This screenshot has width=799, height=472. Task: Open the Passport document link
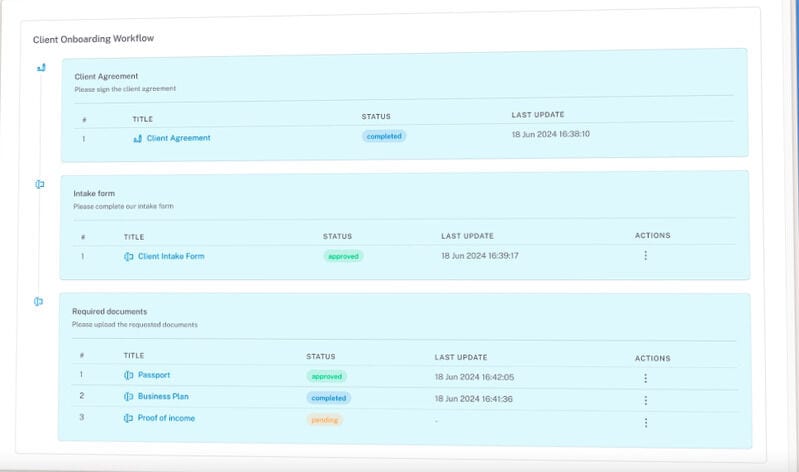click(x=154, y=376)
